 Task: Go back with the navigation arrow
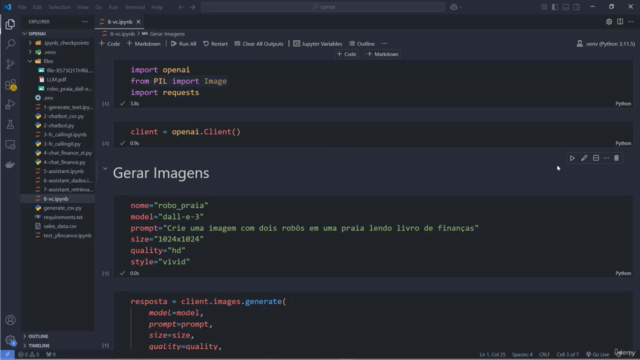(x=181, y=7)
